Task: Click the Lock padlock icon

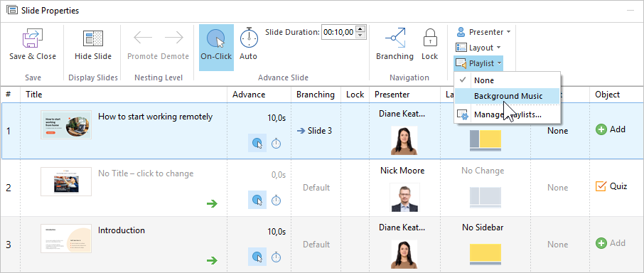Action: click(429, 38)
